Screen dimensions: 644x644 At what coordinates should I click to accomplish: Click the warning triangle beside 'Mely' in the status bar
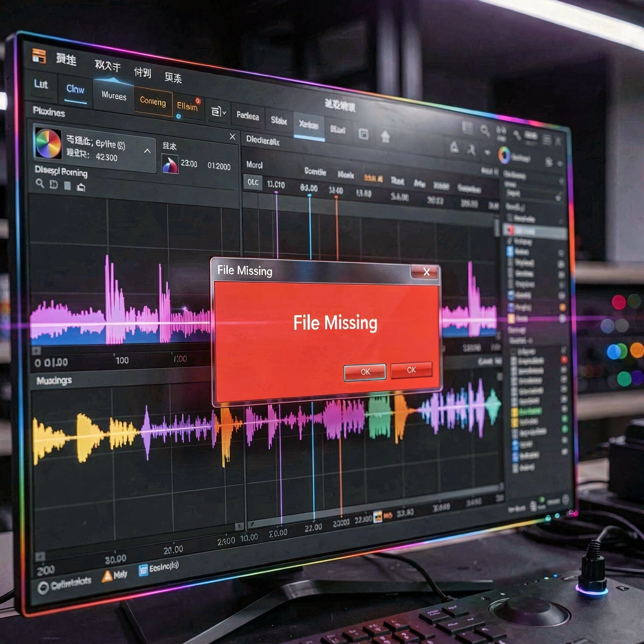pyautogui.click(x=107, y=576)
